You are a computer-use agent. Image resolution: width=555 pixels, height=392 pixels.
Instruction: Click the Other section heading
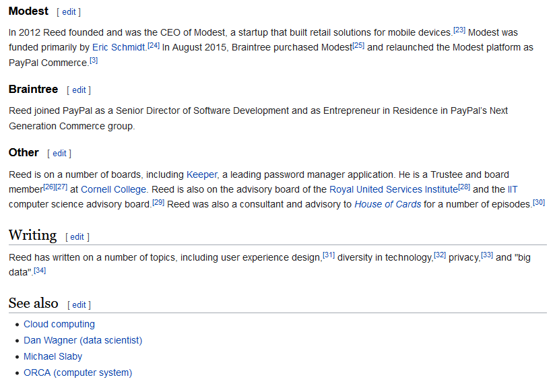[x=24, y=153]
